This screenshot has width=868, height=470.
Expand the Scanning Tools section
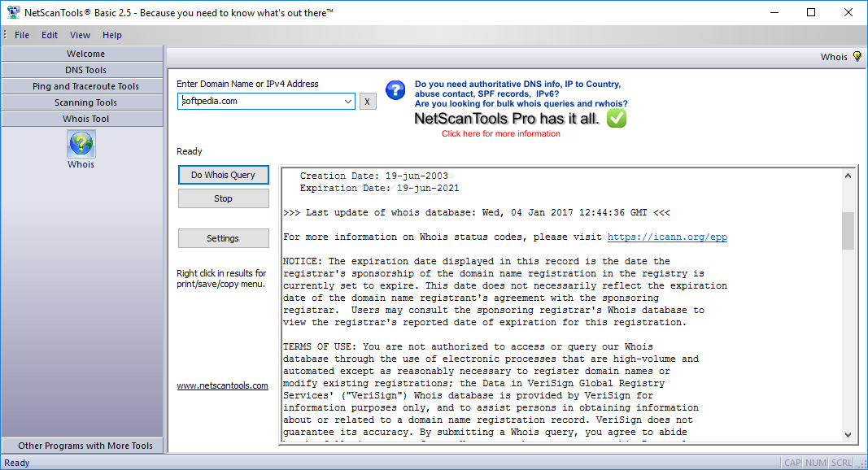click(x=82, y=102)
